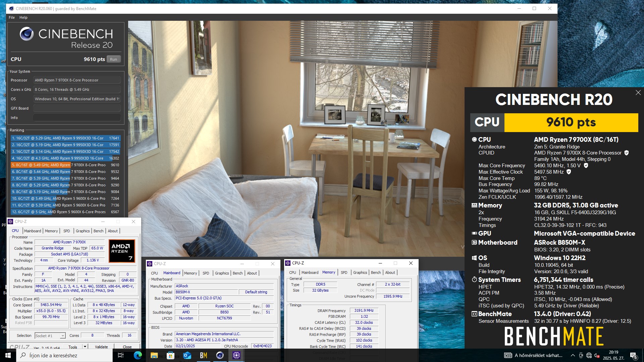The image size is (644, 362).
Task: Click the BenchMate version section icon
Action: pyautogui.click(x=474, y=314)
